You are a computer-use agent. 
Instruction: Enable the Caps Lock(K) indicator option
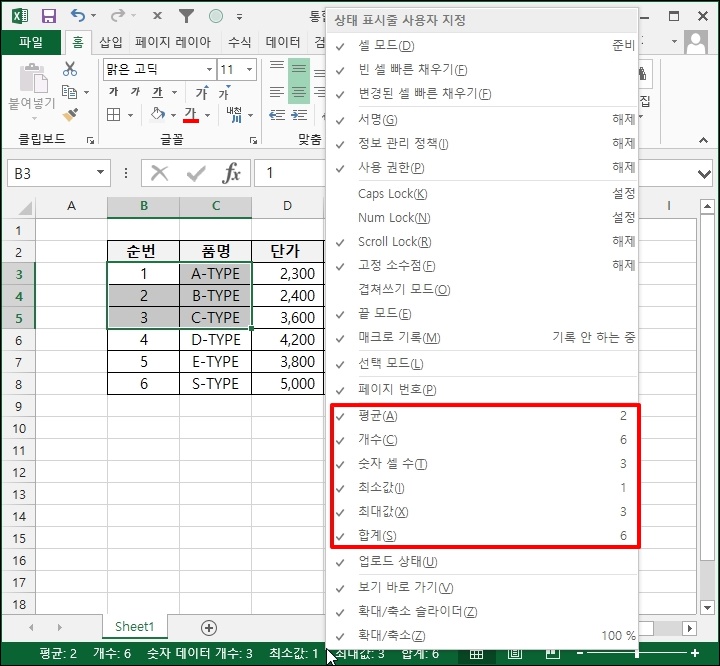click(483, 194)
